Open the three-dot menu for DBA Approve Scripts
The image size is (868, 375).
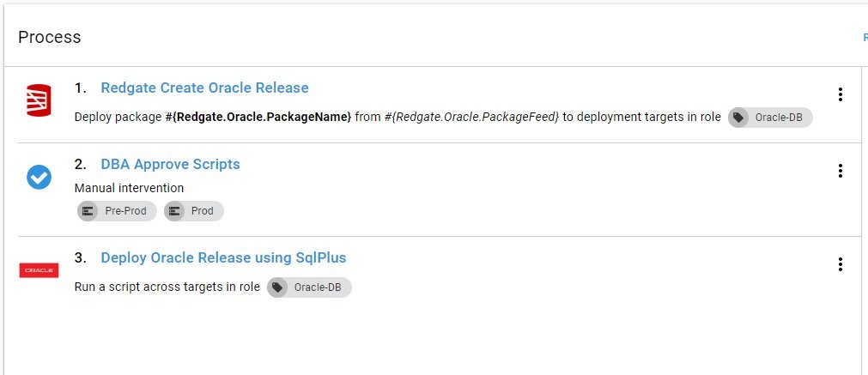click(x=841, y=171)
